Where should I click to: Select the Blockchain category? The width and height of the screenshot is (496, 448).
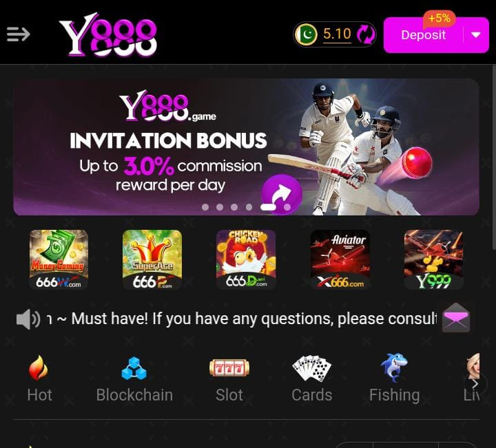click(x=134, y=378)
